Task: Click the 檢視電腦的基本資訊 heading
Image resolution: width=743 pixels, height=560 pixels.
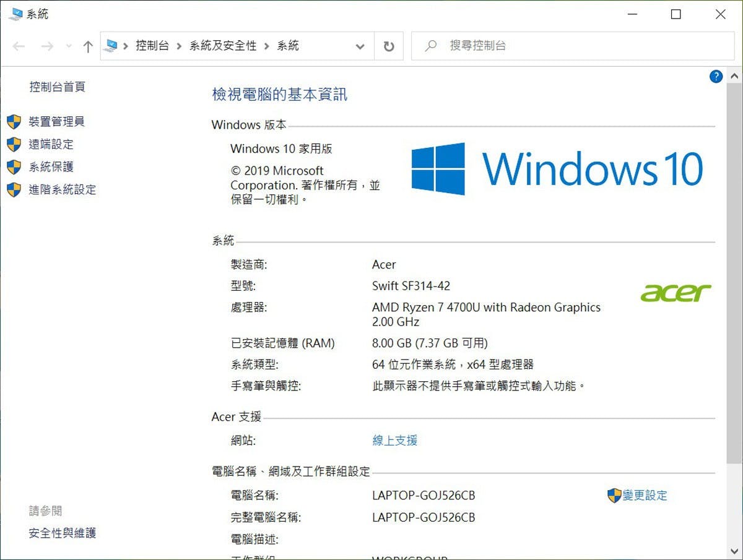Action: point(279,95)
